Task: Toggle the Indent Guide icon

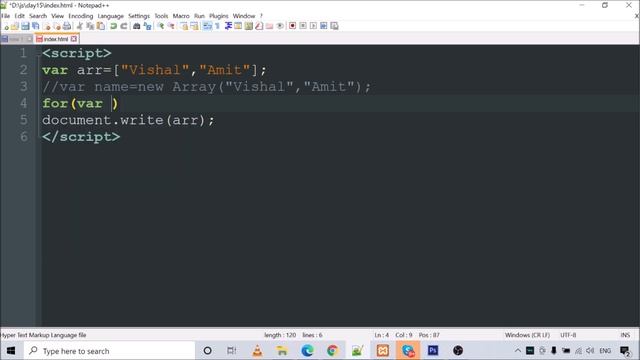Action: coord(228,26)
